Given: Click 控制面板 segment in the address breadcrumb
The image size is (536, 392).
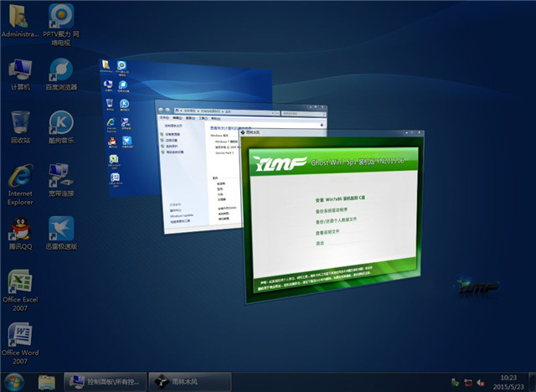Looking at the screenshot, I should pyautogui.click(x=189, y=111).
